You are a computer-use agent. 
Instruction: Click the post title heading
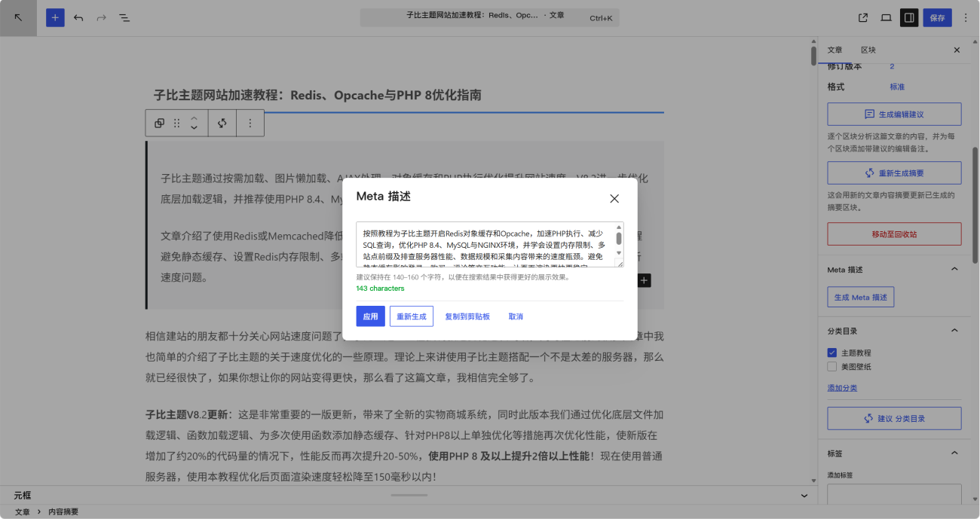(x=317, y=96)
